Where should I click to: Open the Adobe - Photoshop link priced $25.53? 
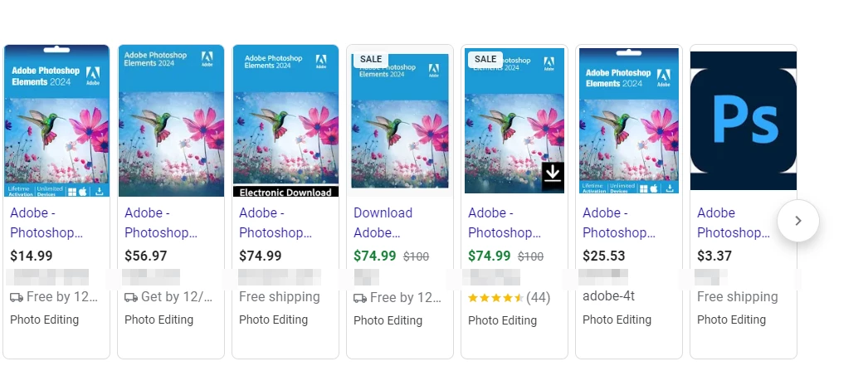pyautogui.click(x=619, y=222)
